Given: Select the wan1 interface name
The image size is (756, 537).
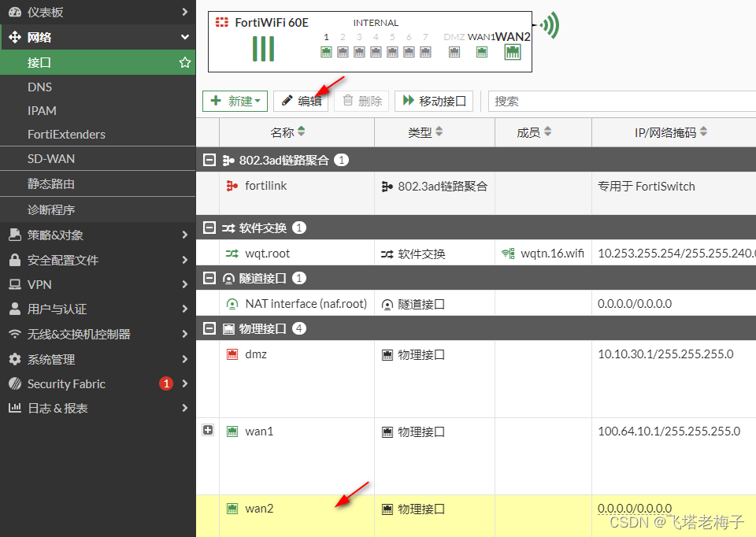Looking at the screenshot, I should tap(259, 431).
